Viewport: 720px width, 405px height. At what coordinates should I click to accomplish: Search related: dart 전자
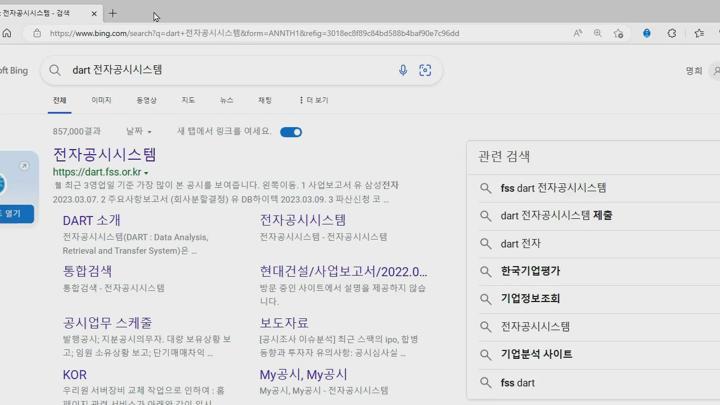(521, 243)
